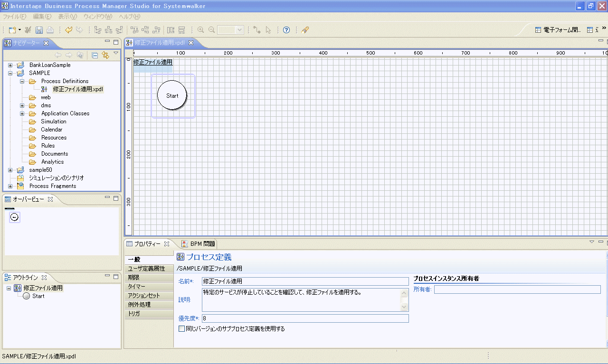Select 修正ファイル適用.xpdl in the Navigator
This screenshot has width=608, height=364.
click(x=78, y=89)
